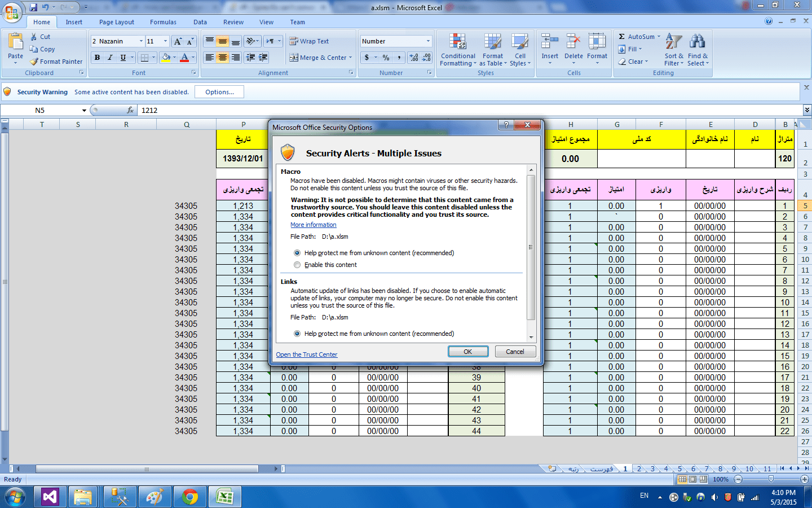Screen dimensions: 812x508
Task: Select Links 'Help protect me from unknown content'
Action: pos(297,334)
